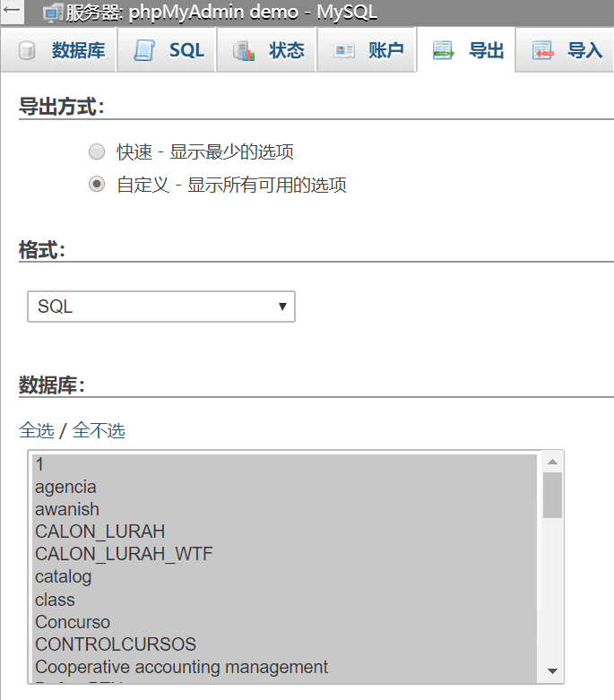The image size is (614, 700).
Task: Open the 数据库 tab
Action: click(x=58, y=49)
